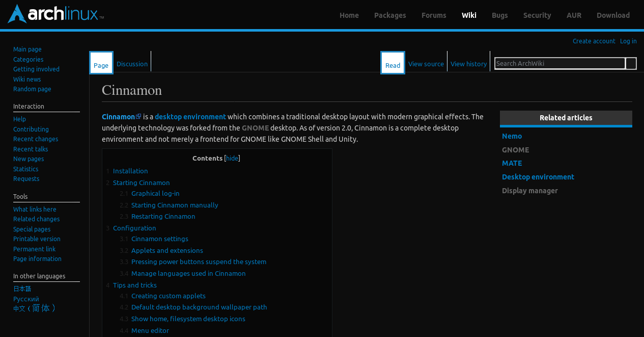Screen dimensions: 644x337
Task: Jump to Restarting Cinnamon subsection
Action: click(x=163, y=217)
